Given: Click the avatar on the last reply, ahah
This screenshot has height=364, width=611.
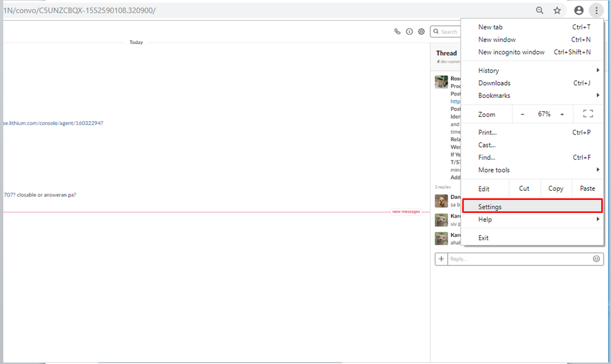Looking at the screenshot, I should click(441, 239).
